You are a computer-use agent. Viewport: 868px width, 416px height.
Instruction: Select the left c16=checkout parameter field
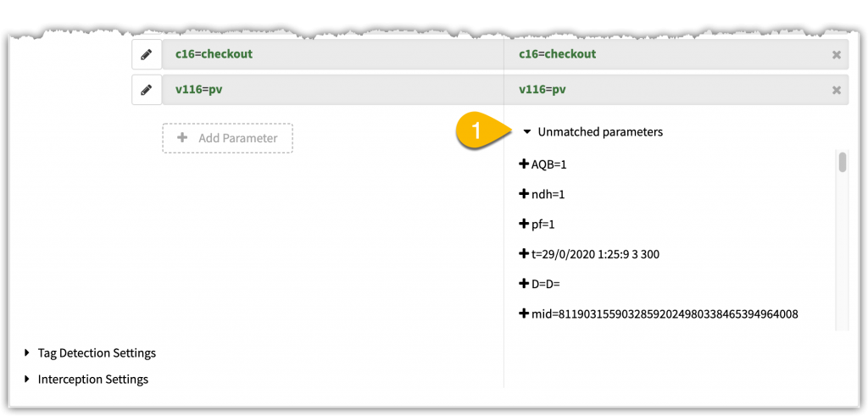(x=332, y=54)
